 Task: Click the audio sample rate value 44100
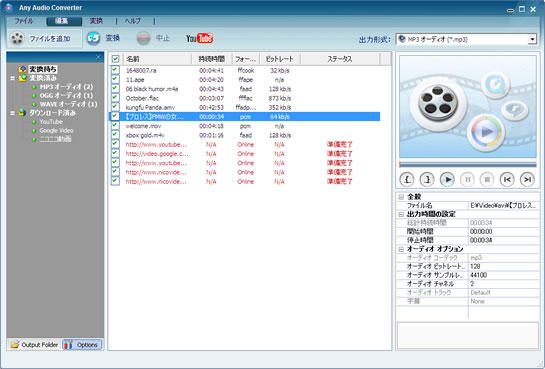pyautogui.click(x=478, y=275)
